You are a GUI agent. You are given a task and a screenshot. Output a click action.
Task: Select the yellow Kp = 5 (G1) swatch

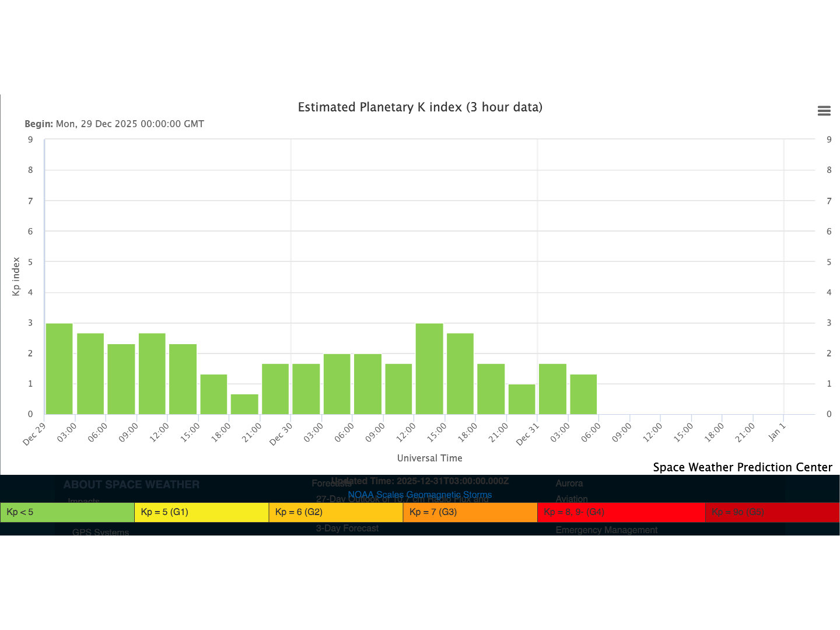click(201, 512)
